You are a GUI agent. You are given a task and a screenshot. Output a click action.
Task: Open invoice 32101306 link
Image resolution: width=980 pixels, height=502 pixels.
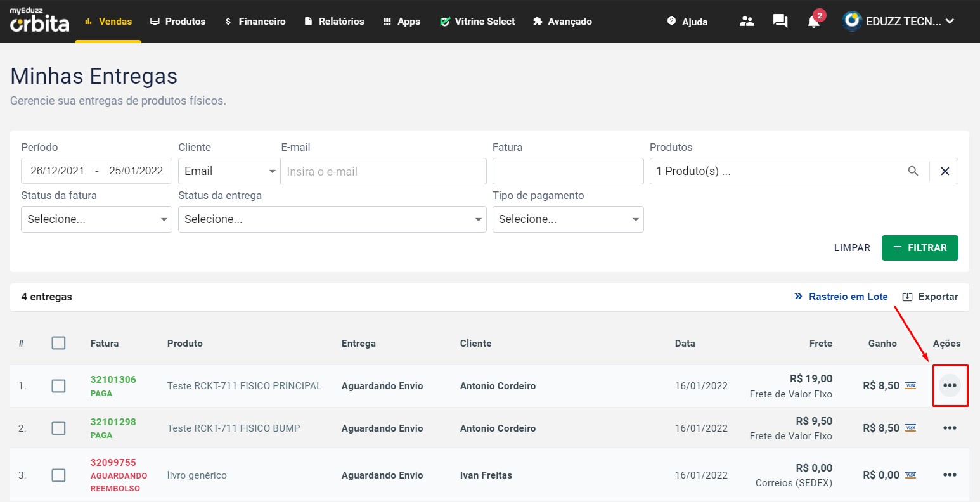tap(113, 380)
